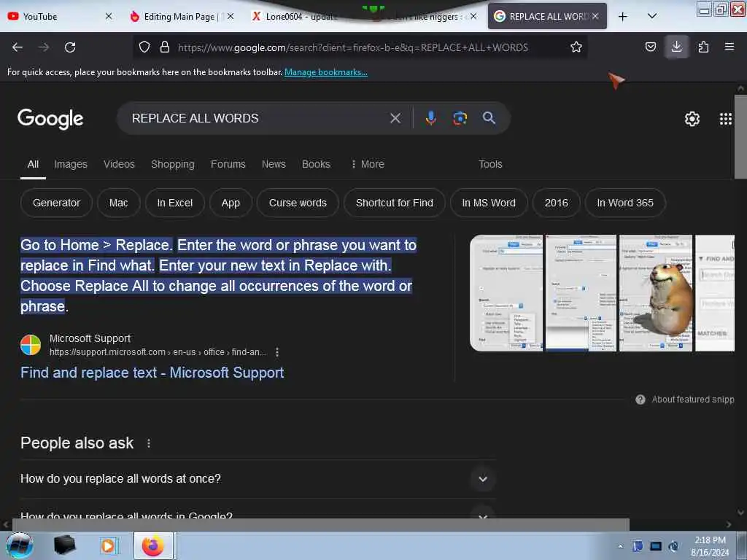
Task: Select the Forums search tab
Action: point(228,164)
